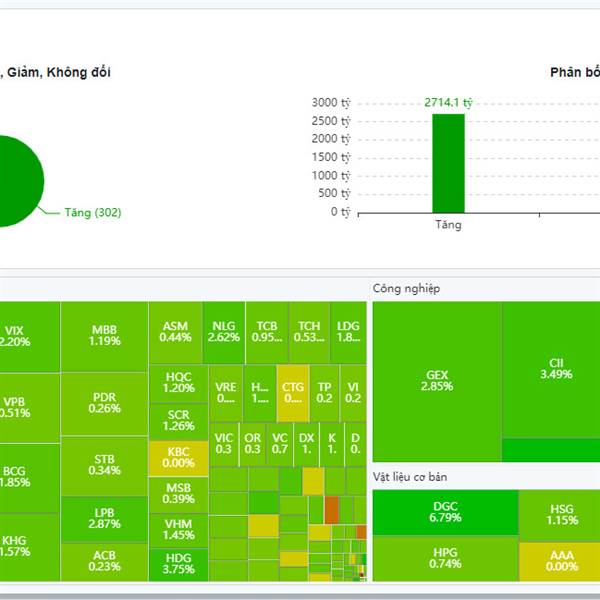Image resolution: width=600 pixels, height=600 pixels.
Task: Click the NLG stock tile
Action: click(224, 331)
